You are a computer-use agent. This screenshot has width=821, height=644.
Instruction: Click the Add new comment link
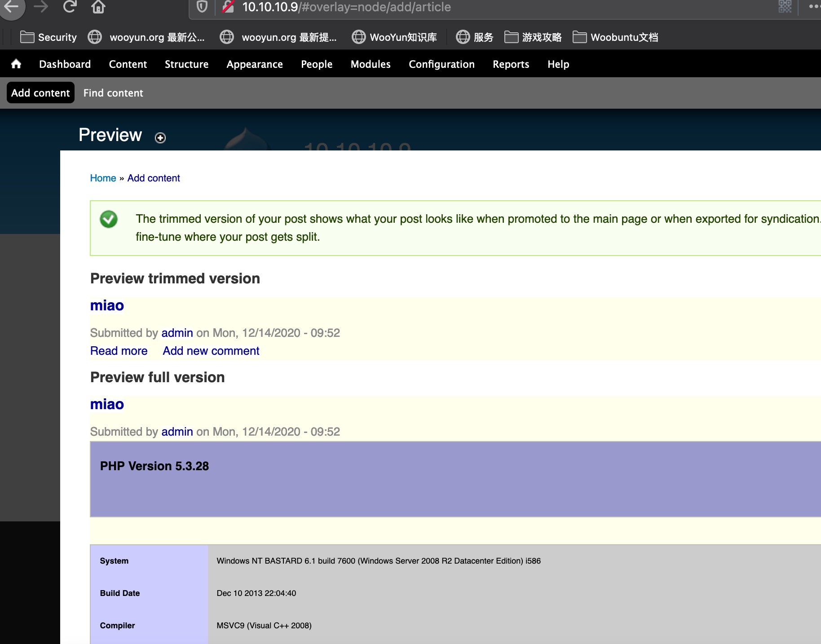click(x=211, y=351)
